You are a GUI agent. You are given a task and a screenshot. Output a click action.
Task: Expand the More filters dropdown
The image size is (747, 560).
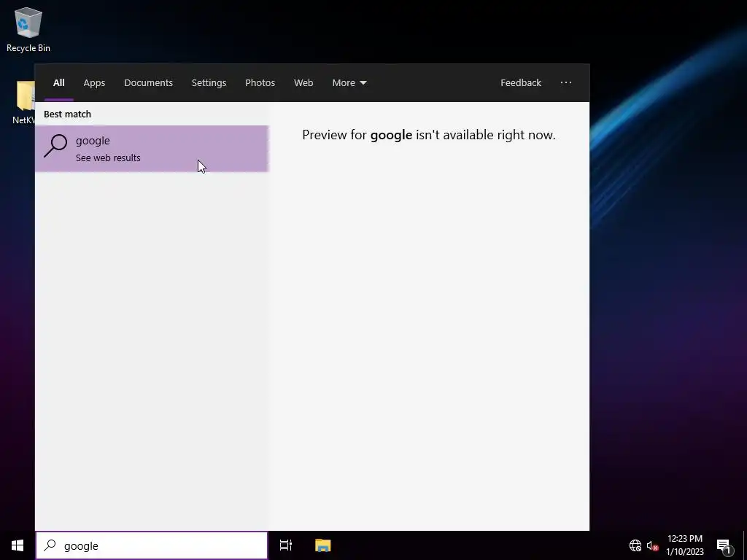349,82
